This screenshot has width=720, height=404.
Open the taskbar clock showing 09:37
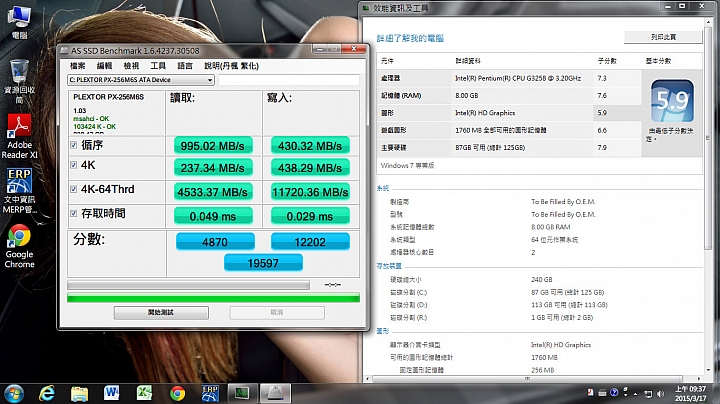690,394
